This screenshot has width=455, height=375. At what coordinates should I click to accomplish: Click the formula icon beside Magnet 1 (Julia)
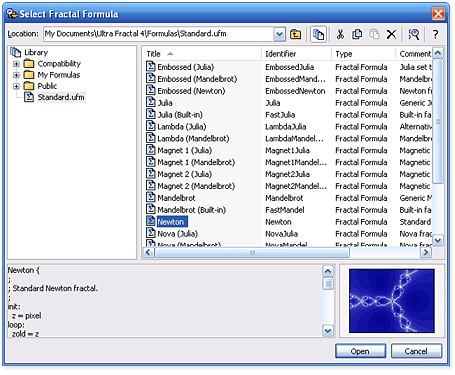tap(151, 150)
